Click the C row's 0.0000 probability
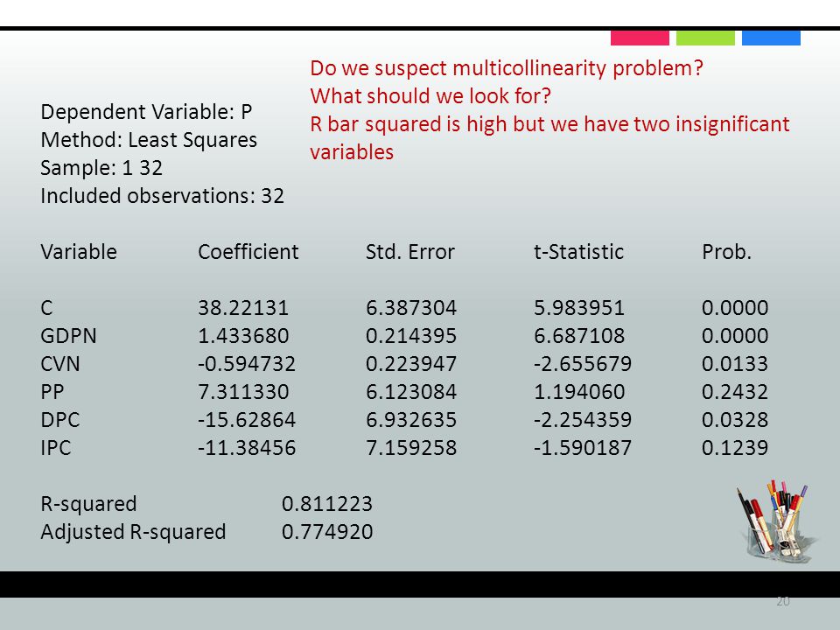 point(735,308)
